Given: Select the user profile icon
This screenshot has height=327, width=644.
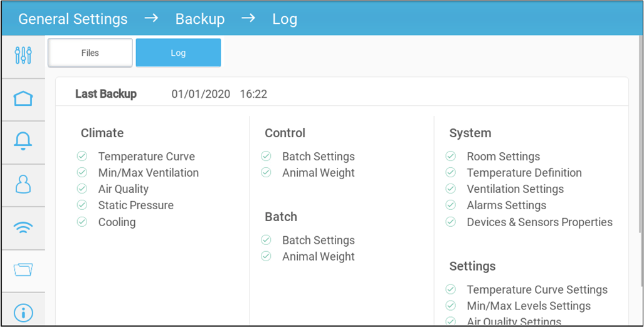Looking at the screenshot, I should click(x=23, y=185).
